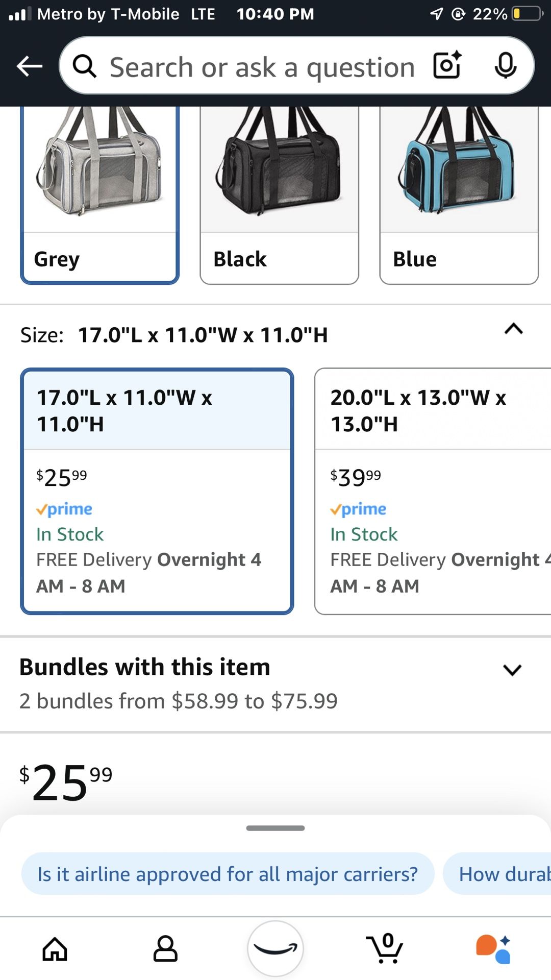Choose the 17.0"L x 11.0"W size card
Screen dimensions: 551x980
[157, 491]
